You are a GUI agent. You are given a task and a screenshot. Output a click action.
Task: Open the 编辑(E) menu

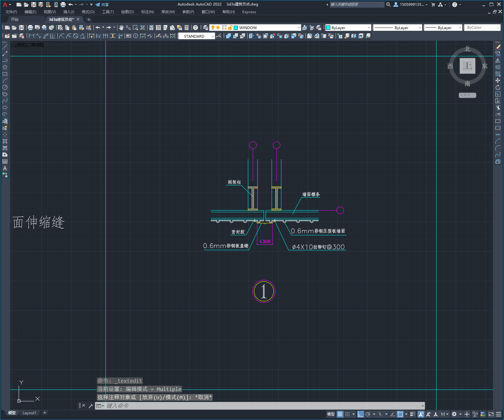tap(30, 12)
